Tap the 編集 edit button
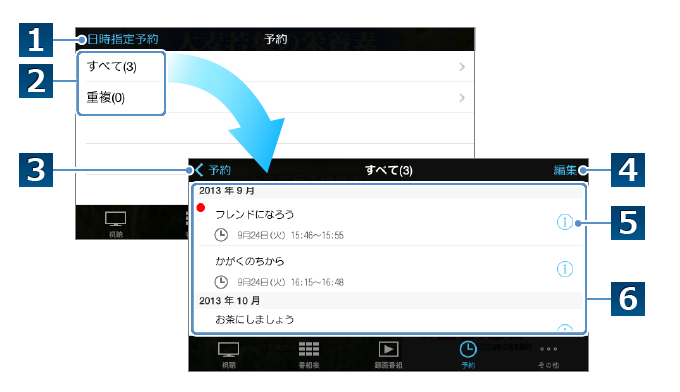Screen dimensions: 680x392 point(565,170)
